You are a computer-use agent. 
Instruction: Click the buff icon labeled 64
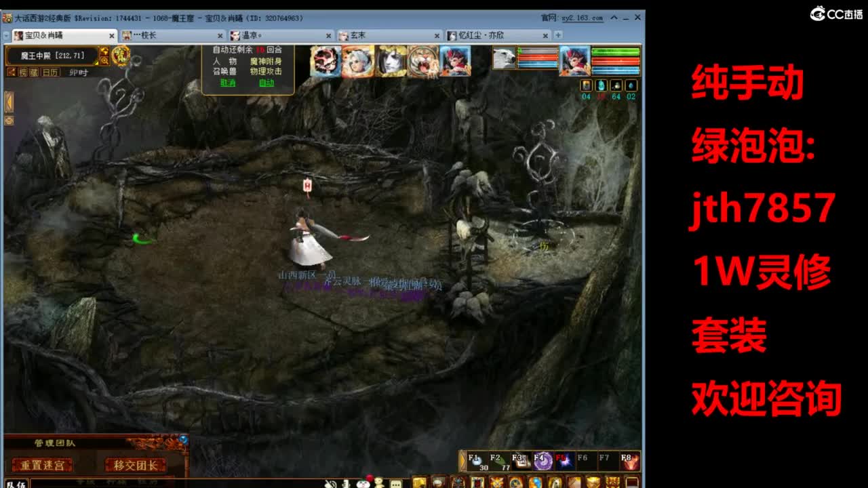point(616,85)
